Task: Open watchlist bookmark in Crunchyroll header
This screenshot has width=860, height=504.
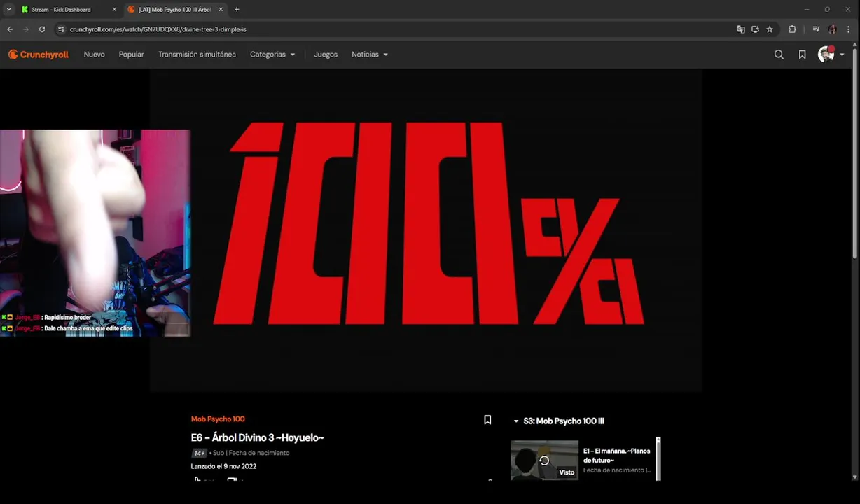Action: [802, 55]
